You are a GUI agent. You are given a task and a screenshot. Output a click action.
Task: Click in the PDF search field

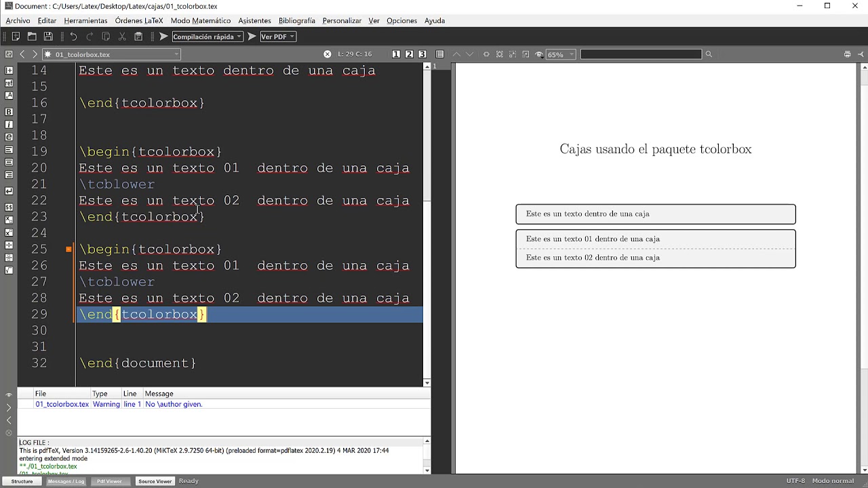point(641,54)
